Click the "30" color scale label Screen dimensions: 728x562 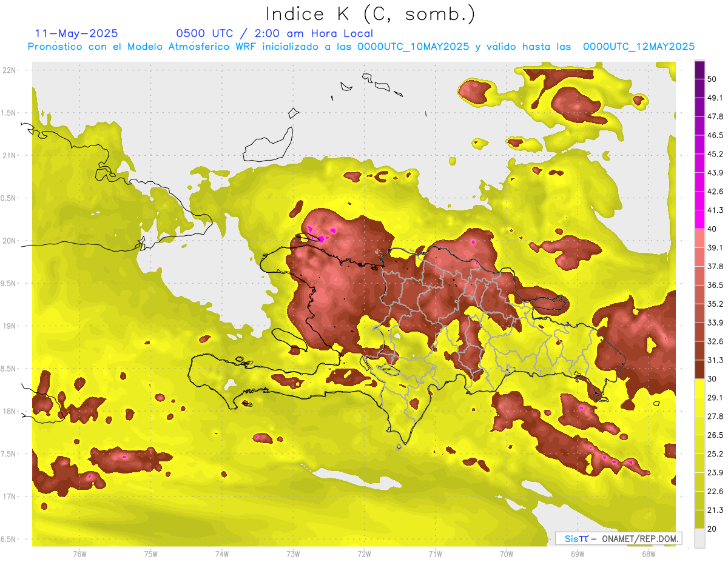[712, 379]
